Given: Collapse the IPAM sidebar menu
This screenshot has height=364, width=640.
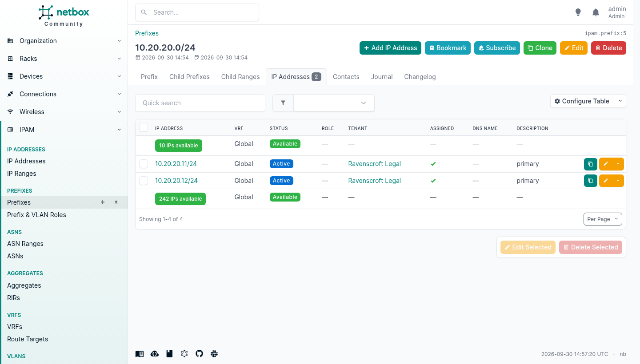Looking at the screenshot, I should pos(64,130).
